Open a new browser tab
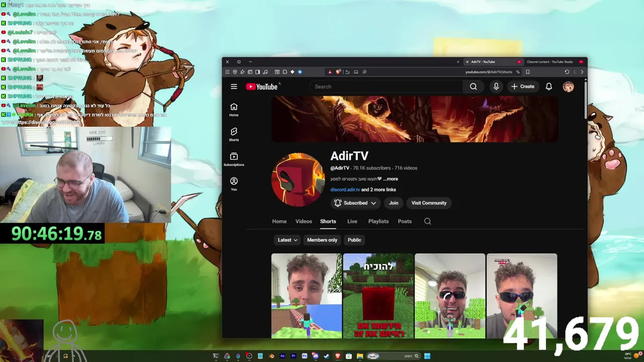 click(458, 62)
